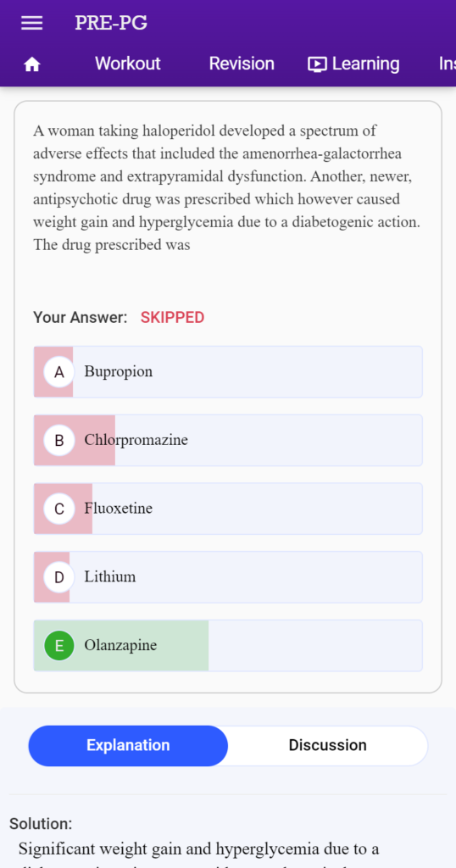Screen dimensions: 456x868
Task: Click the Learning video icon
Action: click(317, 64)
